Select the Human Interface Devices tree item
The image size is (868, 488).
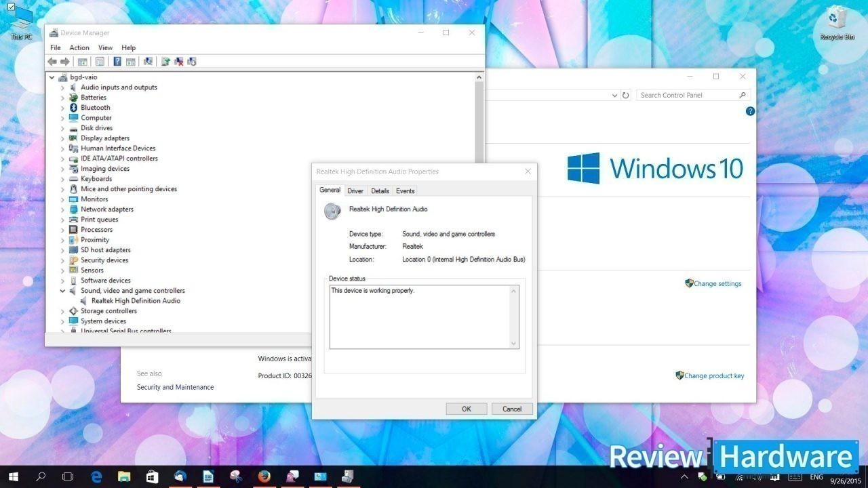[x=118, y=148]
